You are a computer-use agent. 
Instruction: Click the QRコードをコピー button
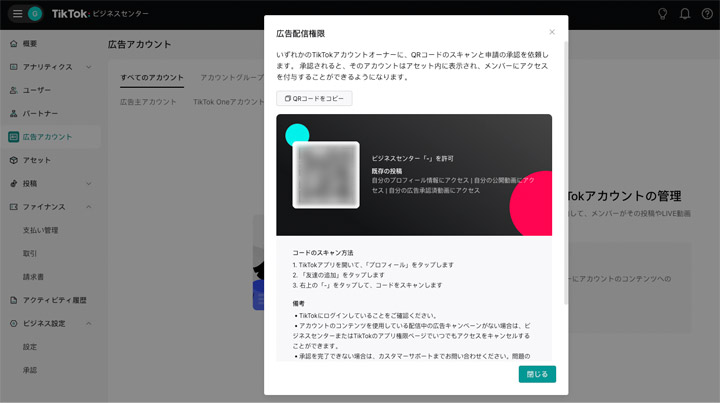[314, 99]
